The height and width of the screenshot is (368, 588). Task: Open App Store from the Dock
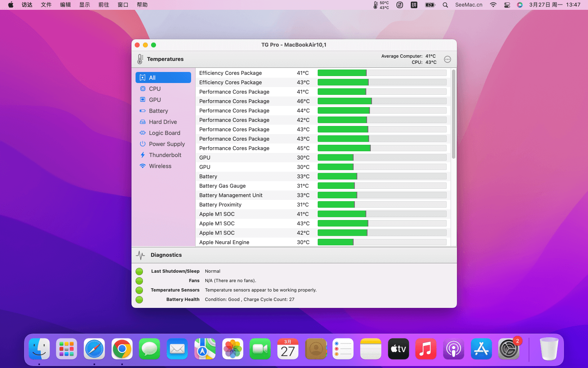pos(481,349)
